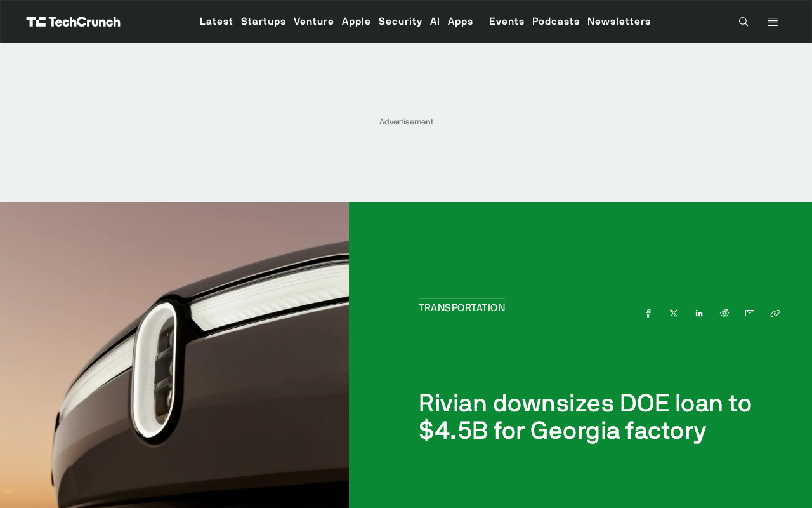This screenshot has height=508, width=812.
Task: Open the search icon in header
Action: tap(743, 22)
